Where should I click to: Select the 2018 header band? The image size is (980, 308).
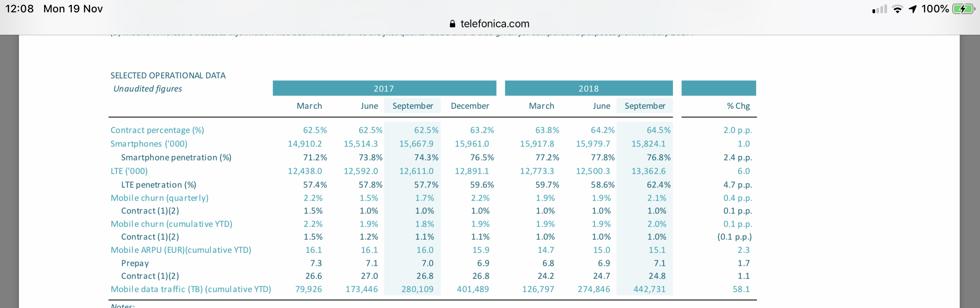[589, 89]
